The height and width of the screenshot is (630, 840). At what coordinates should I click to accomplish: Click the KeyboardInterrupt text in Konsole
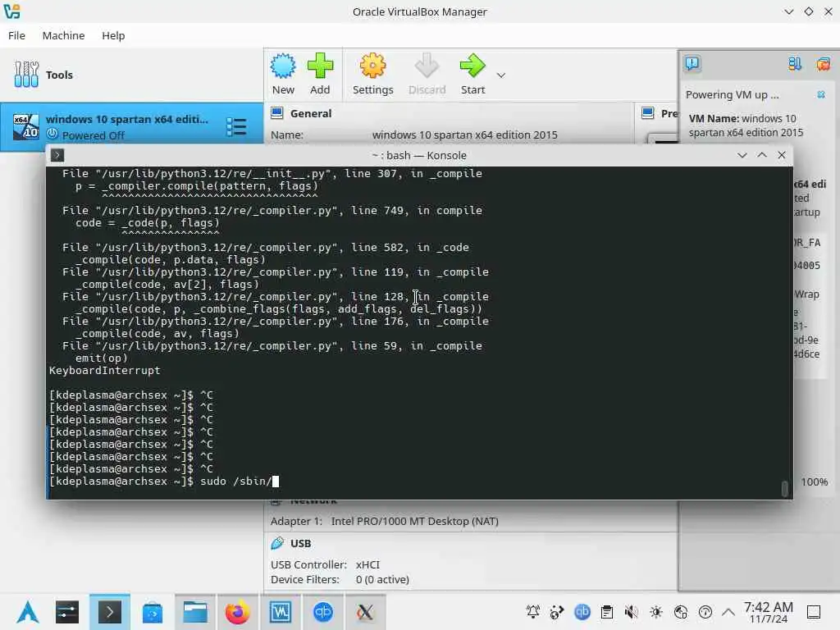pyautogui.click(x=104, y=370)
